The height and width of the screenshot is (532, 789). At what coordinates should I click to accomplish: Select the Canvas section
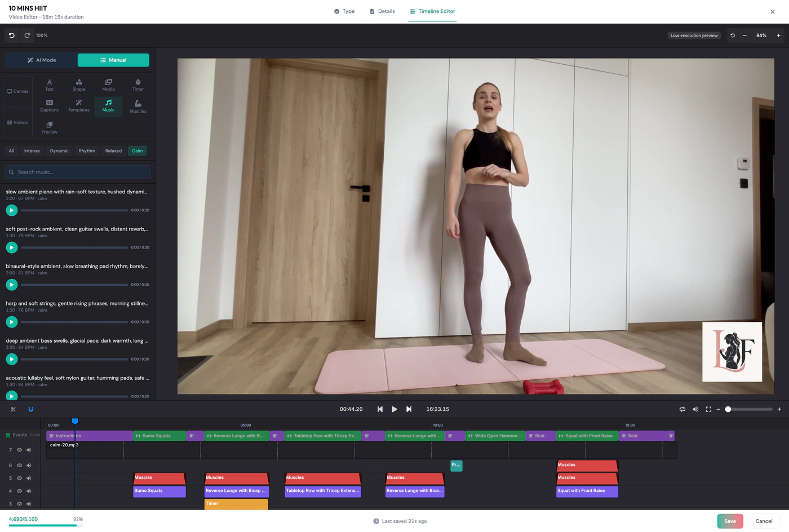pos(17,91)
